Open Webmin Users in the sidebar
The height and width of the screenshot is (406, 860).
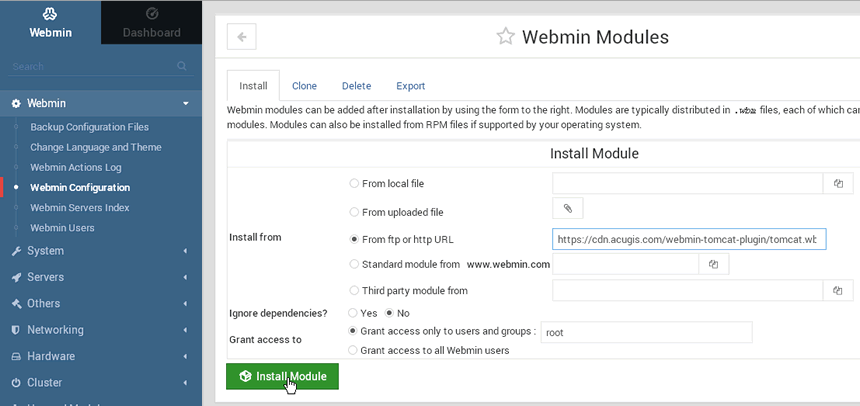click(x=63, y=228)
